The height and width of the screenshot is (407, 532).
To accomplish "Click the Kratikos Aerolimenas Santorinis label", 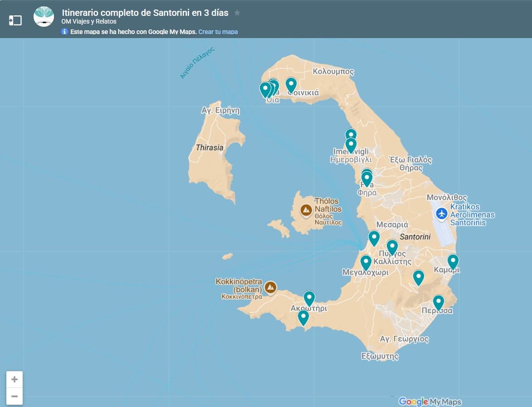I will tap(472, 215).
